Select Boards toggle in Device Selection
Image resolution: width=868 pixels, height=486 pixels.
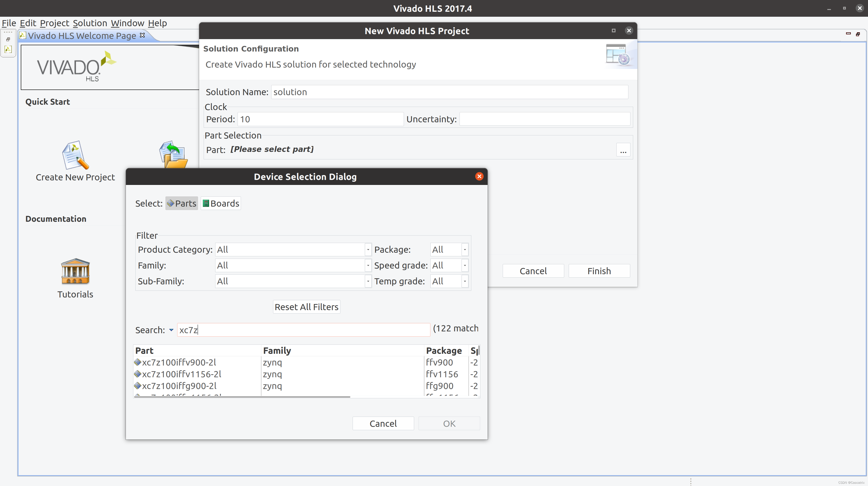click(x=221, y=203)
